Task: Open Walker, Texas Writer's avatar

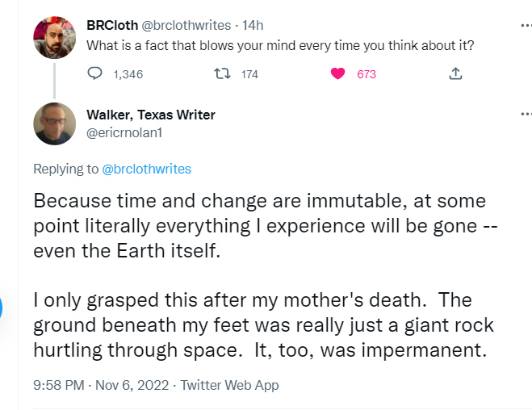Action: [x=54, y=124]
